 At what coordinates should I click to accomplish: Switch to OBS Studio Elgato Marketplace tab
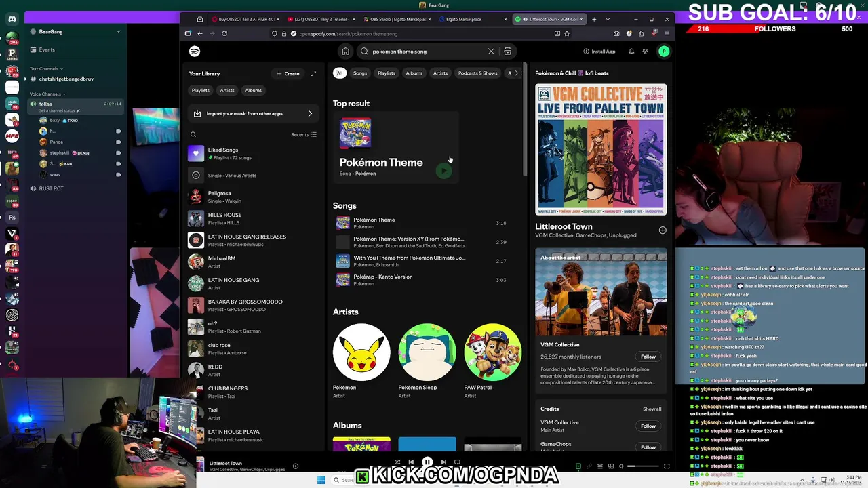tap(398, 19)
